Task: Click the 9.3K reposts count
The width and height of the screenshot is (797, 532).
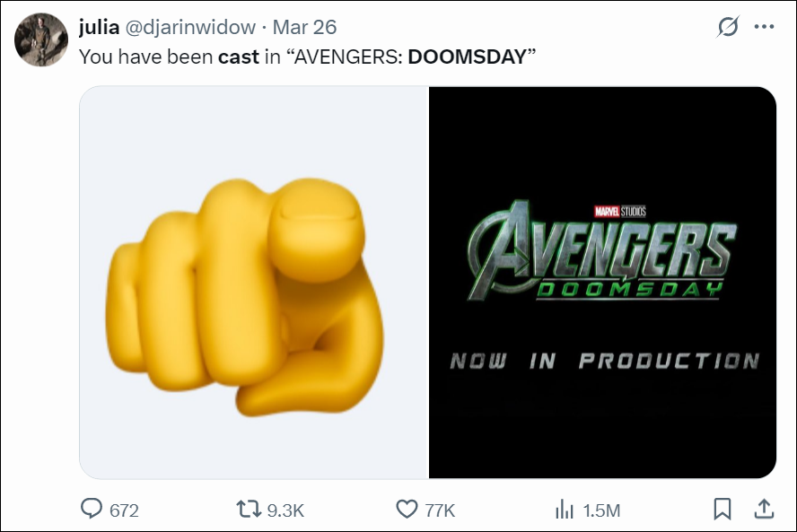Action: click(x=286, y=510)
